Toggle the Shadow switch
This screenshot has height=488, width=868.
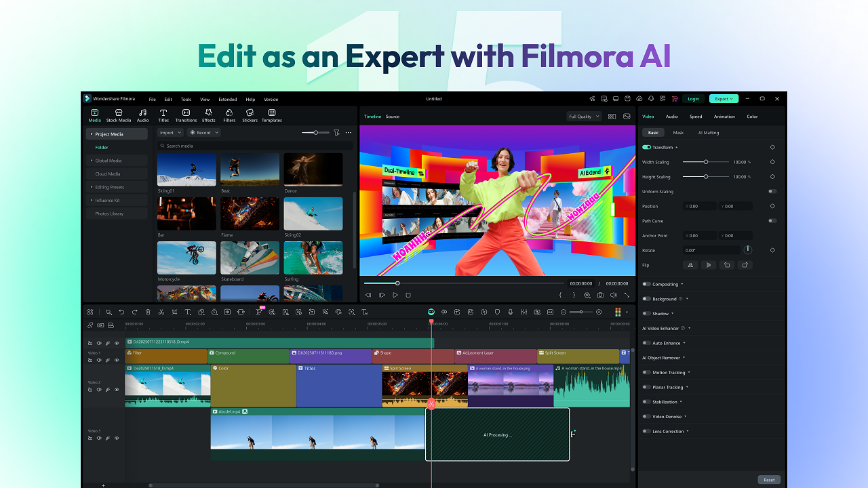[646, 314]
